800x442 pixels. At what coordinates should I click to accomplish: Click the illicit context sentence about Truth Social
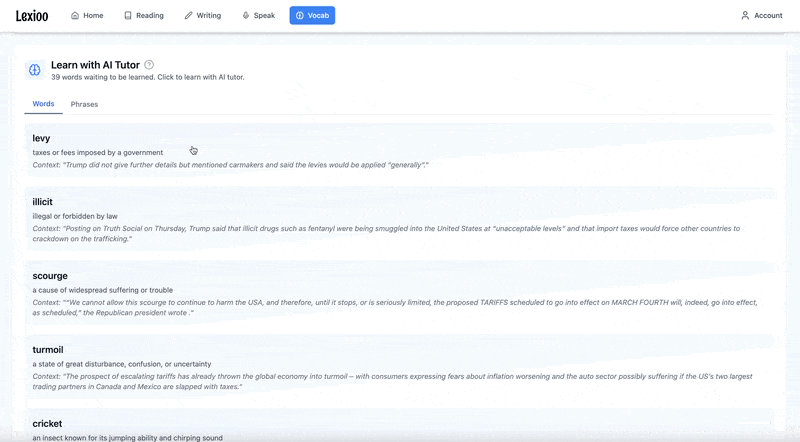(386, 233)
